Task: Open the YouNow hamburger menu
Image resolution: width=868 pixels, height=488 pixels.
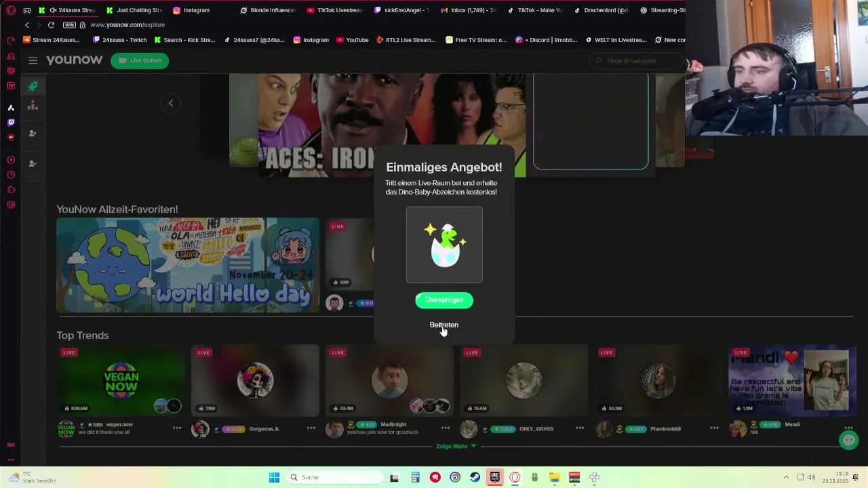Action: 33,60
